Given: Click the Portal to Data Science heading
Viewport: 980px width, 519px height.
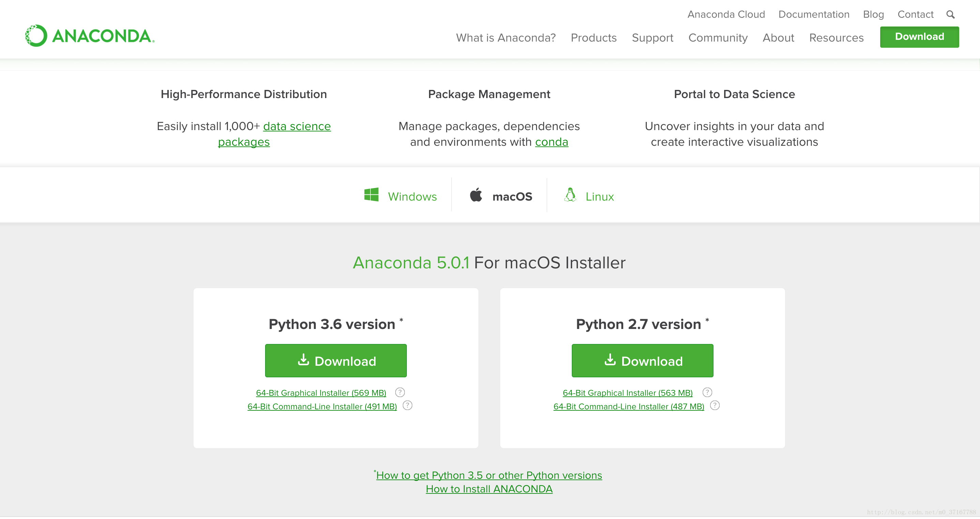Looking at the screenshot, I should pyautogui.click(x=734, y=94).
